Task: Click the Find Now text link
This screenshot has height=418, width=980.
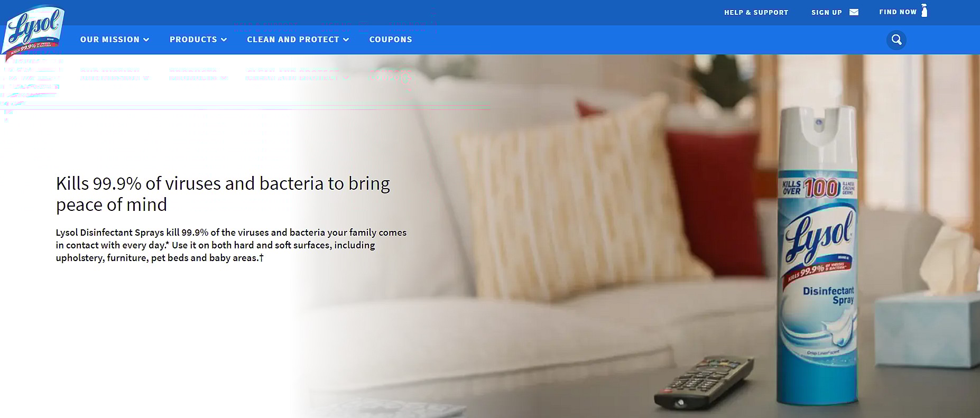Action: 898,12
